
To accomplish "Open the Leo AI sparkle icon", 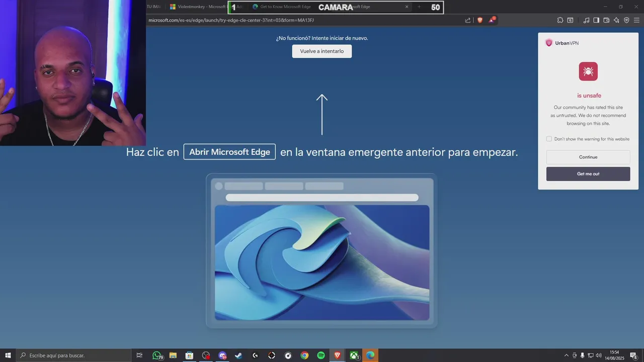I will click(x=616, y=20).
